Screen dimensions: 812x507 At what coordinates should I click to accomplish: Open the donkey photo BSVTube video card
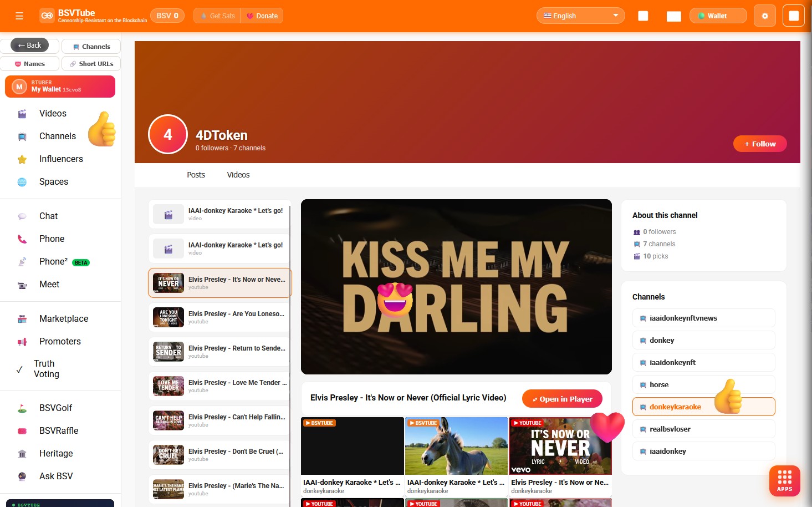(456, 457)
